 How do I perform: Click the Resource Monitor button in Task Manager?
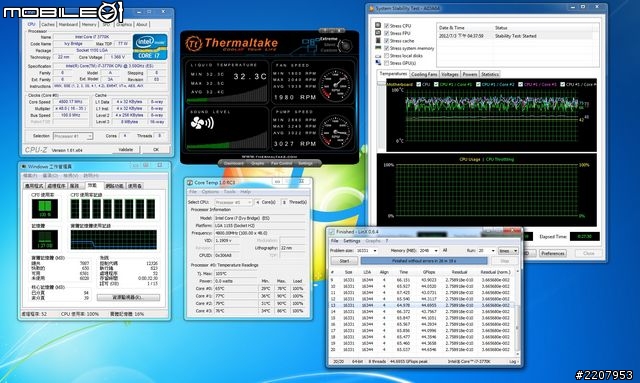pos(128,297)
